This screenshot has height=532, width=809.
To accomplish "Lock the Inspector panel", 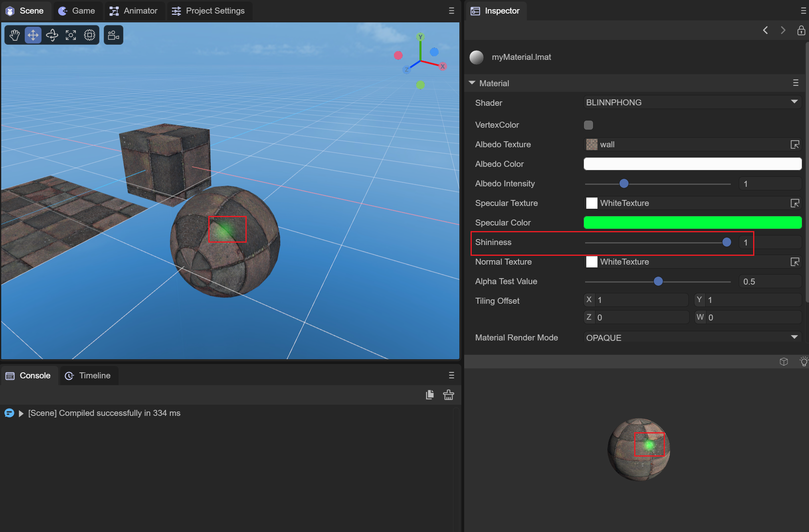I will 801,30.
